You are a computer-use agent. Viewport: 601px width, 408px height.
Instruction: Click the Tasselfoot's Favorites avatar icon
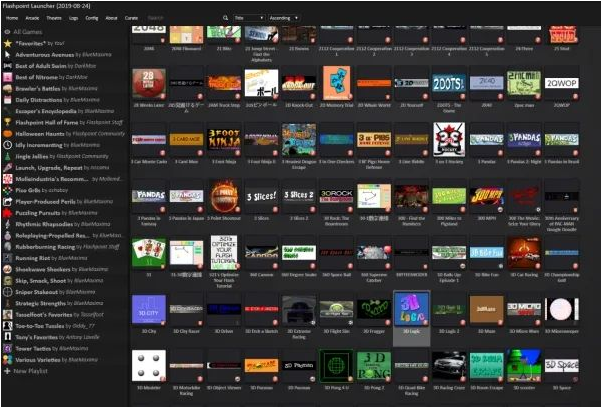point(8,315)
